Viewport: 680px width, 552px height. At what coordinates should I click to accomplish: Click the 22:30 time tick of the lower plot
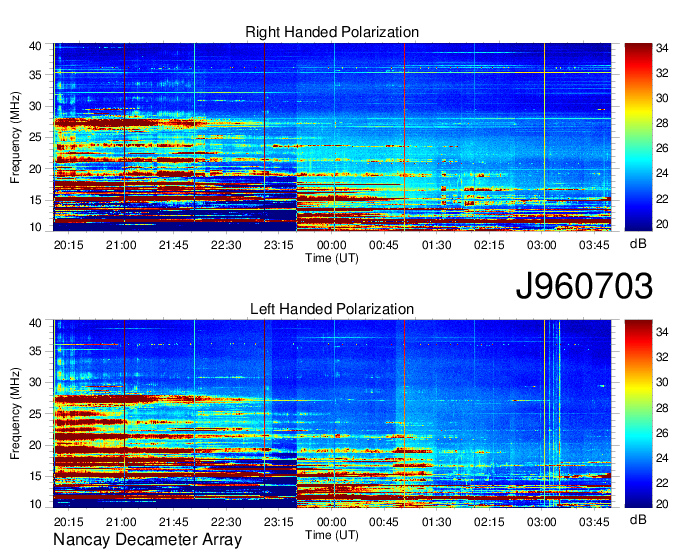(226, 522)
